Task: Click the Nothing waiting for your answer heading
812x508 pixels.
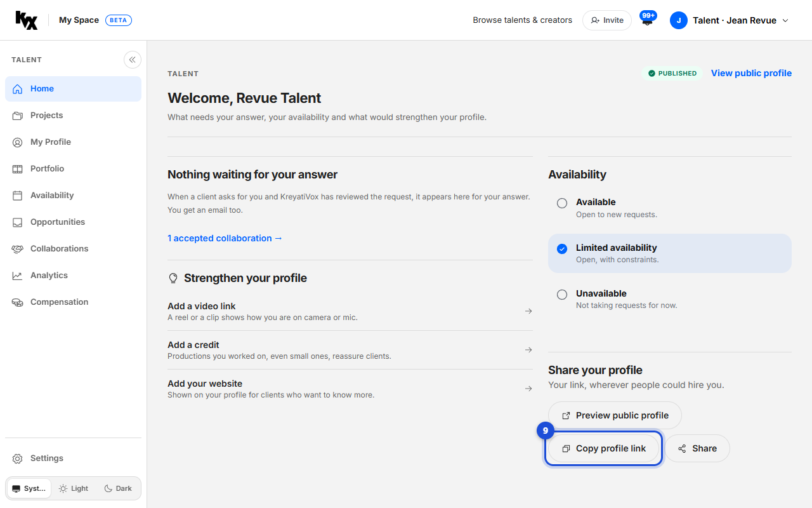Action: coord(252,175)
